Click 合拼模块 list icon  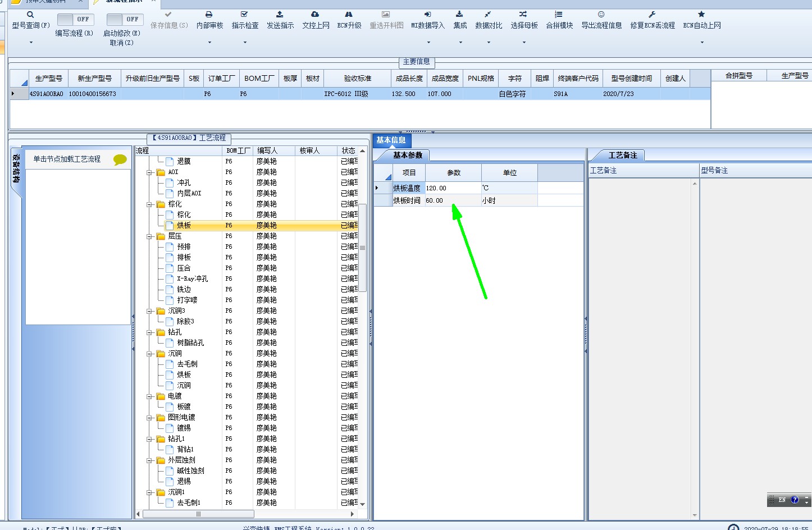(559, 15)
